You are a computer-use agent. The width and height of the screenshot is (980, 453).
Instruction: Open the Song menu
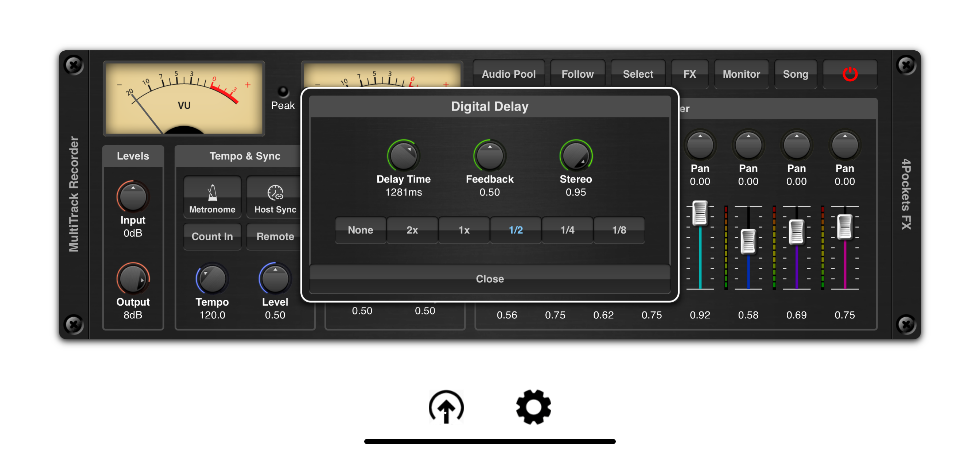click(795, 74)
